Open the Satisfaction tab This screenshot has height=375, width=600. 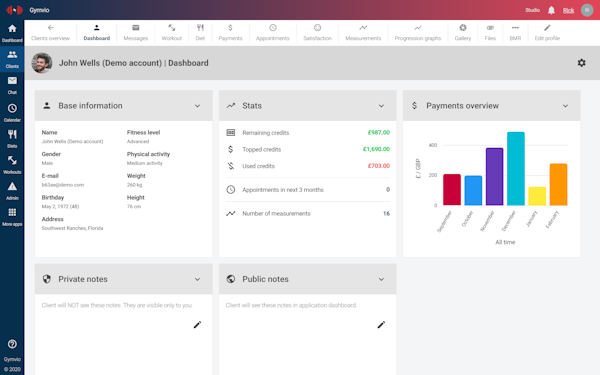317,33
